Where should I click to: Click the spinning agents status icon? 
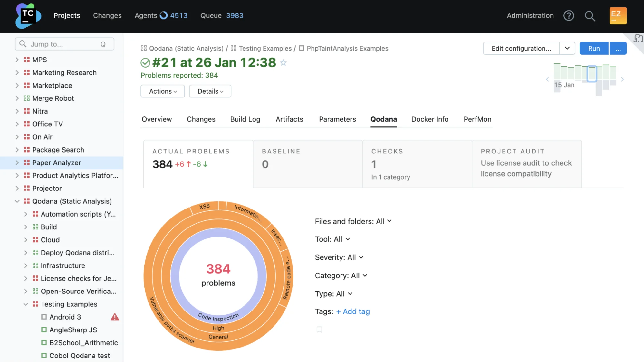pos(164,15)
